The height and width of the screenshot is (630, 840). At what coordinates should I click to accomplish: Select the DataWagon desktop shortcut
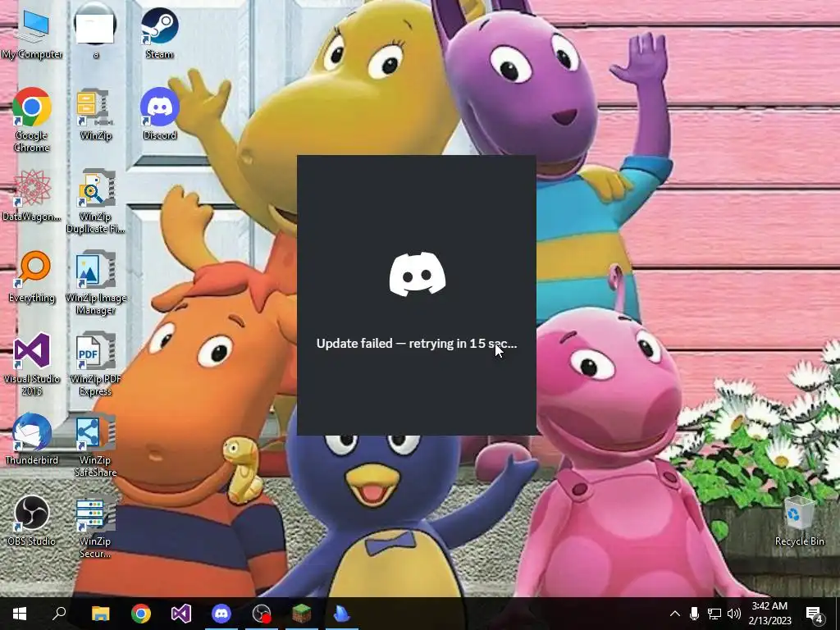pyautogui.click(x=32, y=195)
